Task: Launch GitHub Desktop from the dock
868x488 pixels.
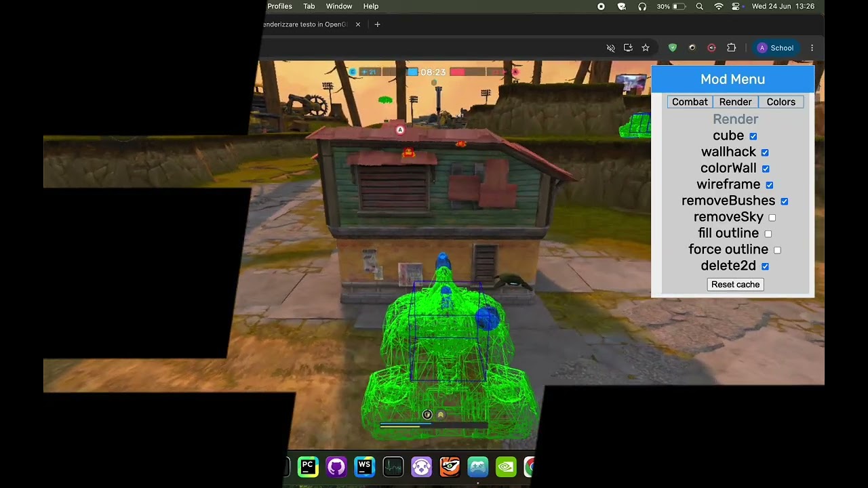Action: 336,466
